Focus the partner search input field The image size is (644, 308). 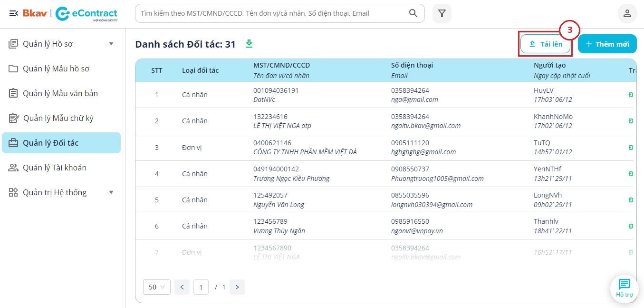[x=271, y=13]
